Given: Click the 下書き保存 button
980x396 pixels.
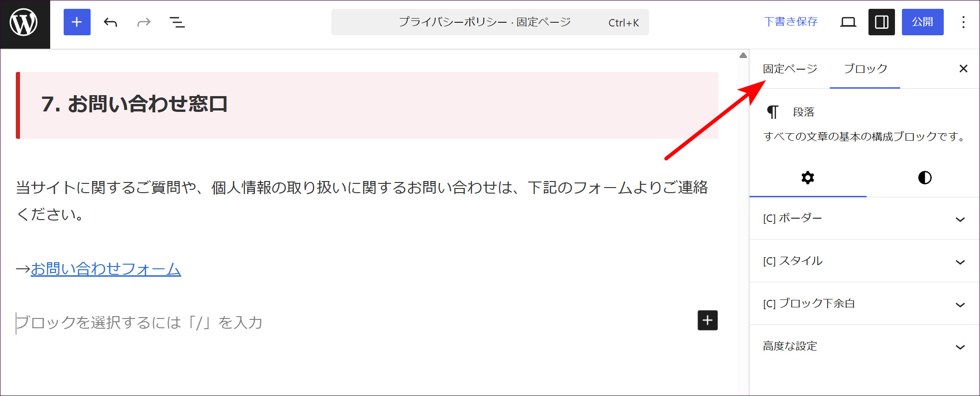Looking at the screenshot, I should [791, 22].
